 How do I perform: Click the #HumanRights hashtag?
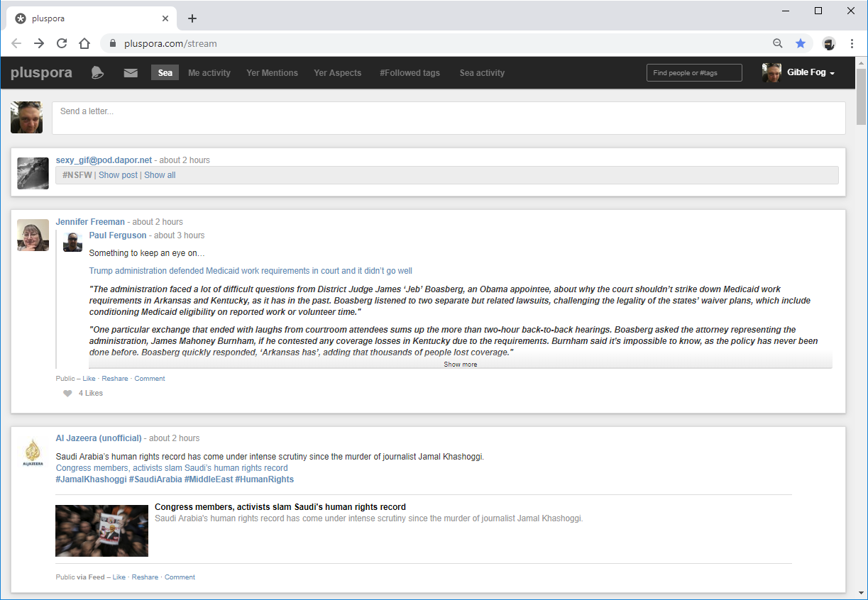264,479
